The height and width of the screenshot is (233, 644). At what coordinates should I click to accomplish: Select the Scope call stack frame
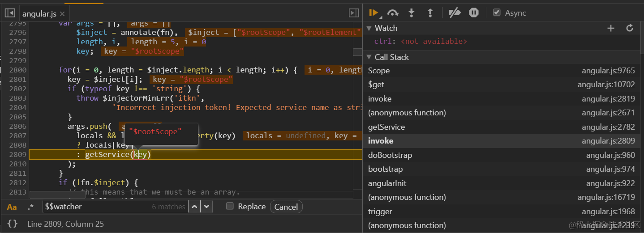(502, 71)
